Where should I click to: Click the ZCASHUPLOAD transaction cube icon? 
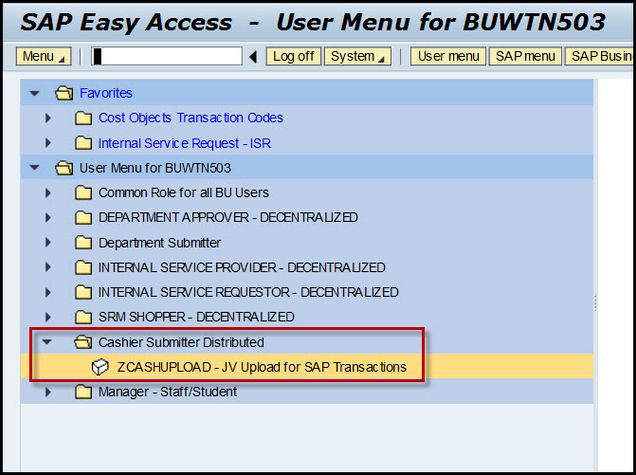[x=100, y=367]
